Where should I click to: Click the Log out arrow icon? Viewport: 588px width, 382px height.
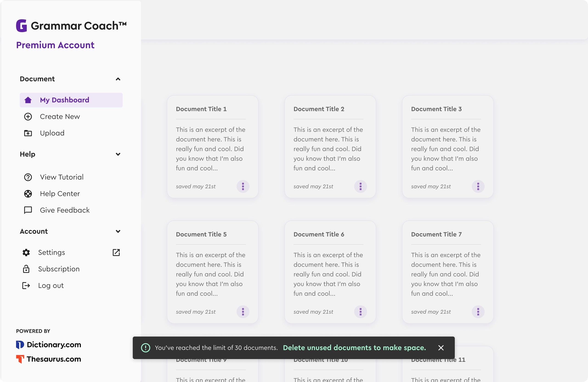(26, 286)
